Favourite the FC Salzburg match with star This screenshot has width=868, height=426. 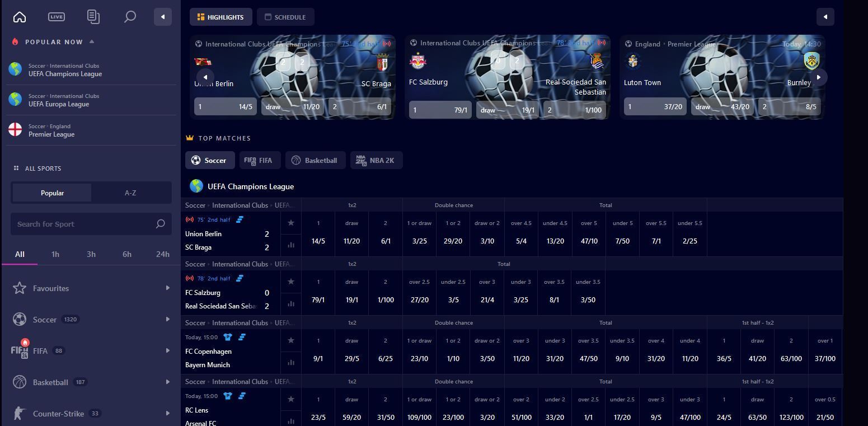[x=291, y=282]
